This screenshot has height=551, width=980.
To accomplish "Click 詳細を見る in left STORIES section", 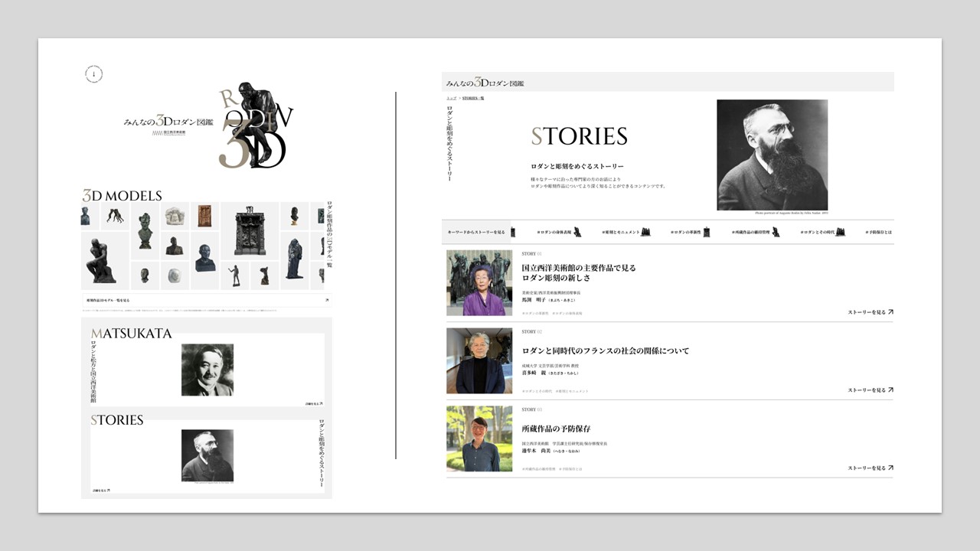I will point(101,489).
